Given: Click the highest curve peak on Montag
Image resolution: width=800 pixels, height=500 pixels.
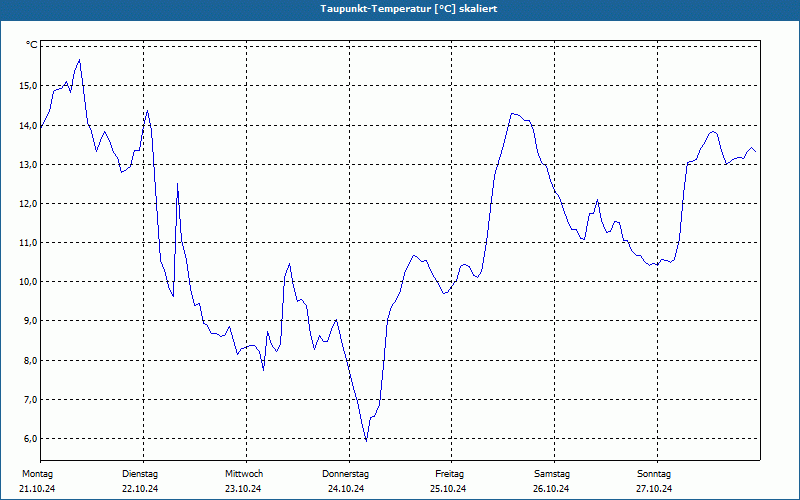Looking at the screenshot, I should click(80, 60).
